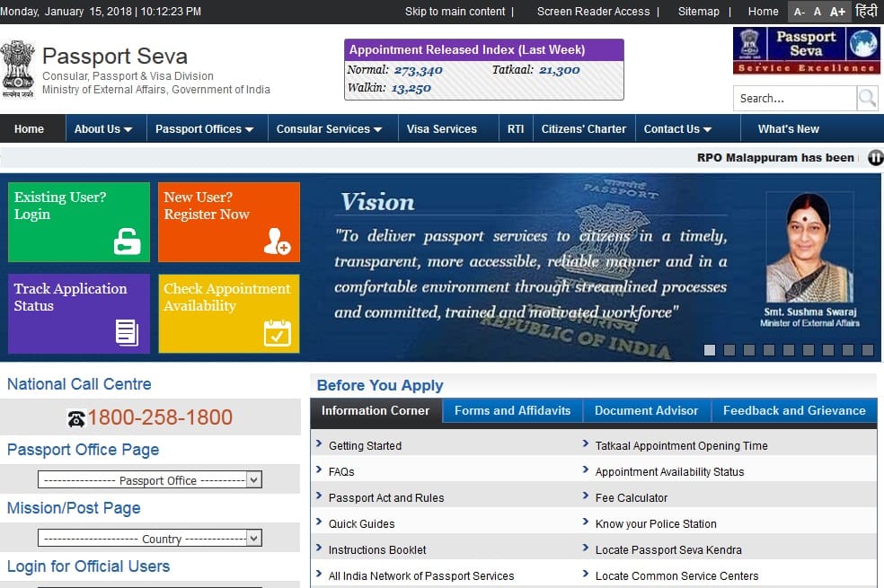
Task: Expand the Contact Us menu
Action: click(x=677, y=129)
